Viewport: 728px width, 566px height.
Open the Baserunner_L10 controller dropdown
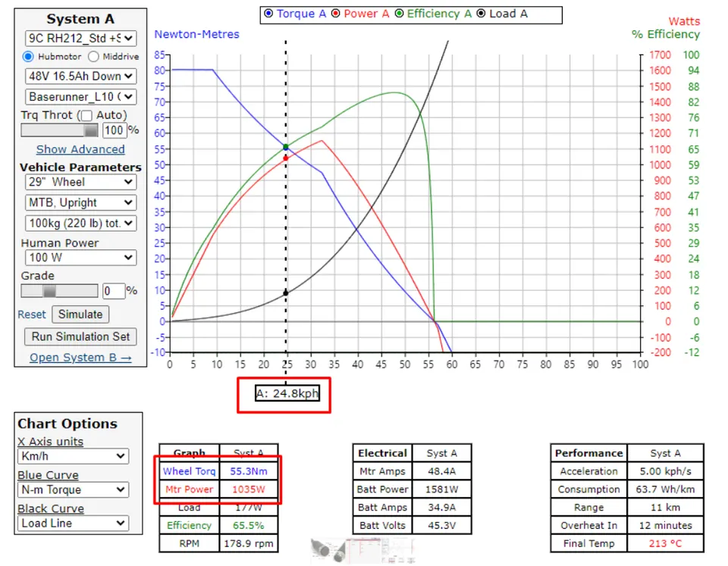tap(81, 96)
